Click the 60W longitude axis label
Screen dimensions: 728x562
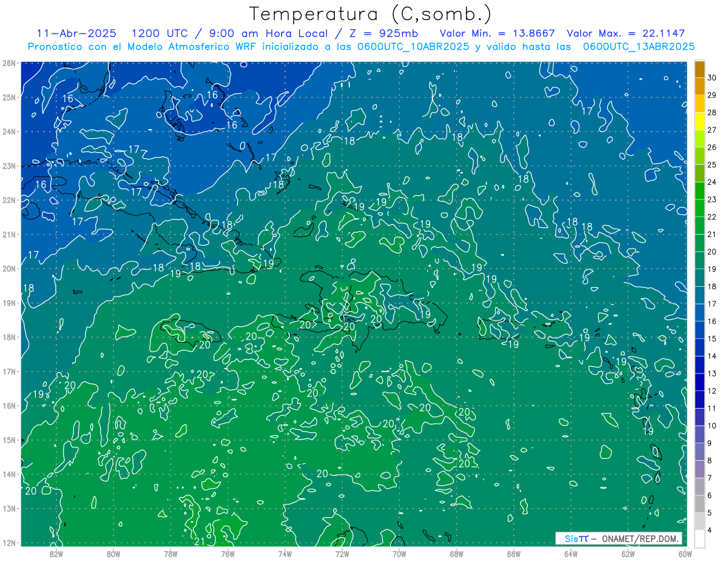coord(685,554)
